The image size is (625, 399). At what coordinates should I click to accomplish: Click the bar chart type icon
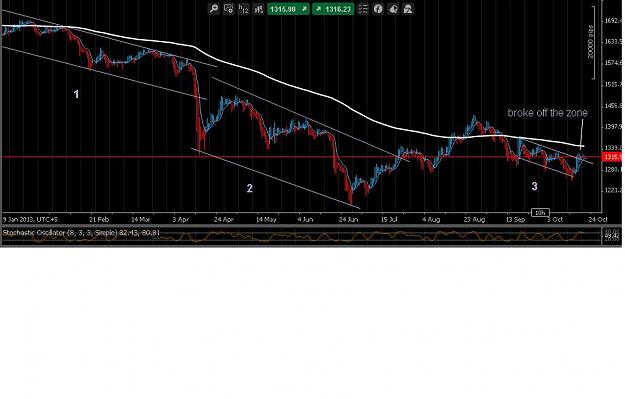pos(259,9)
